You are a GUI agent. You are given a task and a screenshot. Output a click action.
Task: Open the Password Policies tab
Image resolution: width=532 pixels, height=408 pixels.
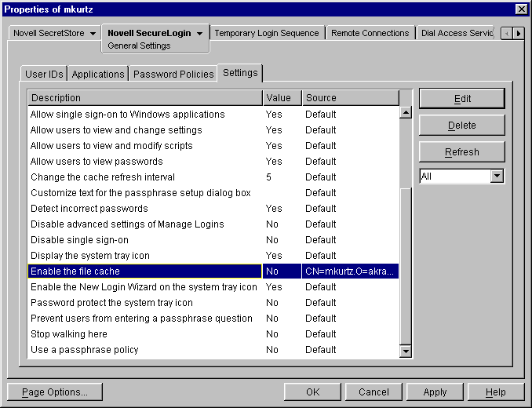(173, 74)
